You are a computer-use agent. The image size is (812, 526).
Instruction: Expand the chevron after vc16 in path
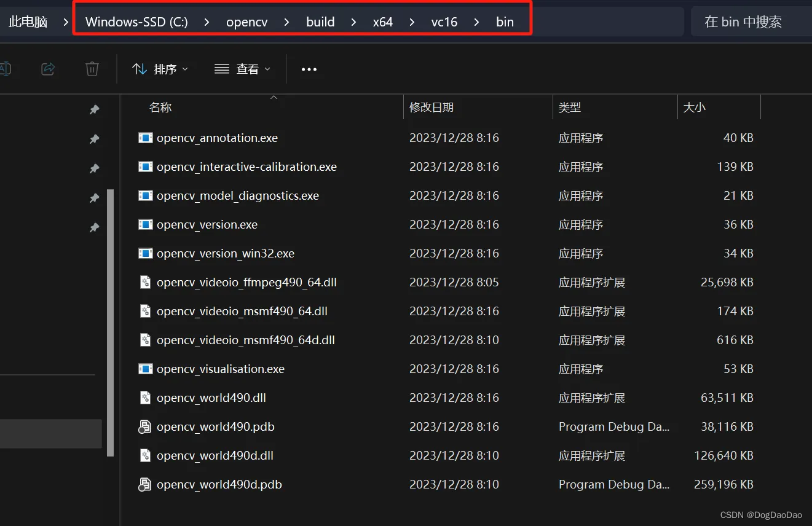[476, 22]
